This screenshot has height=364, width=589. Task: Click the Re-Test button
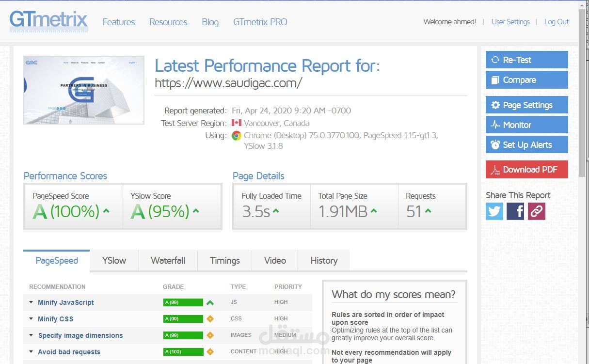pos(527,60)
